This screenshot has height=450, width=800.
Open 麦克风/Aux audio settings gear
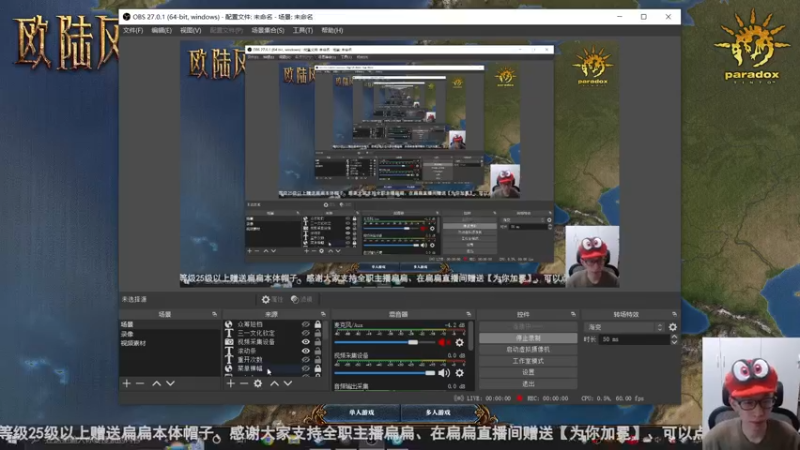click(x=460, y=343)
